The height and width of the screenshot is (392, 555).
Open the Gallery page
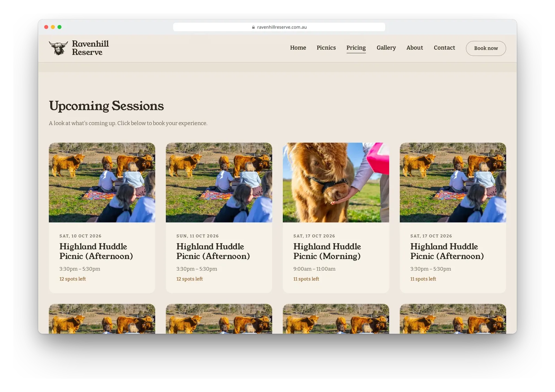[x=386, y=48]
